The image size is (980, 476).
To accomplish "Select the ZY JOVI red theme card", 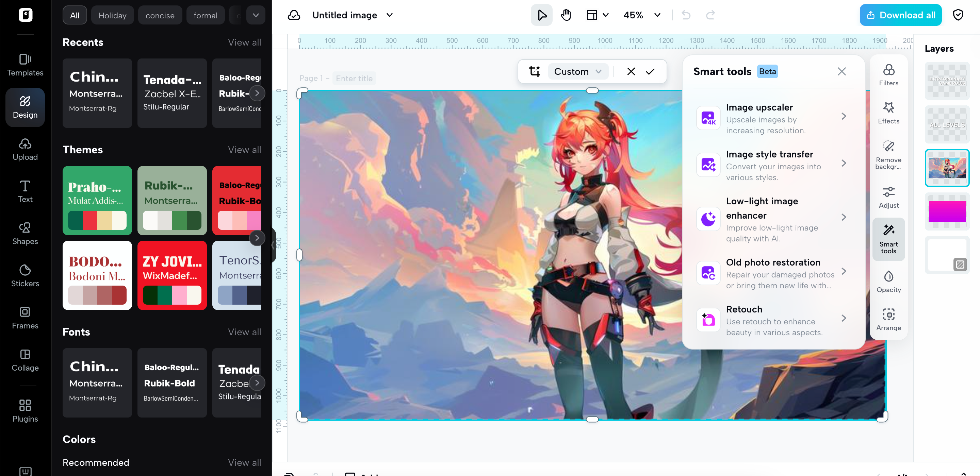I will tap(172, 275).
